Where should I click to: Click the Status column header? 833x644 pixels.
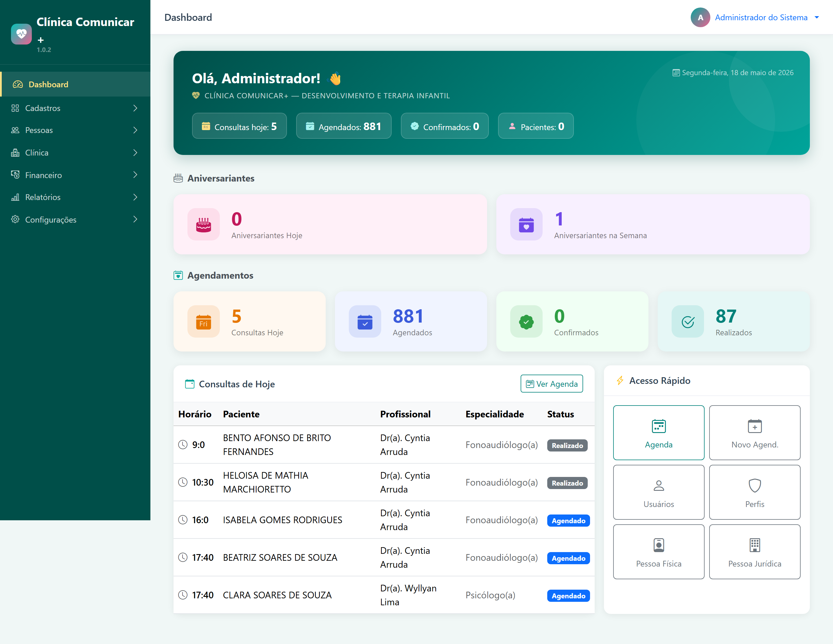tap(560, 414)
